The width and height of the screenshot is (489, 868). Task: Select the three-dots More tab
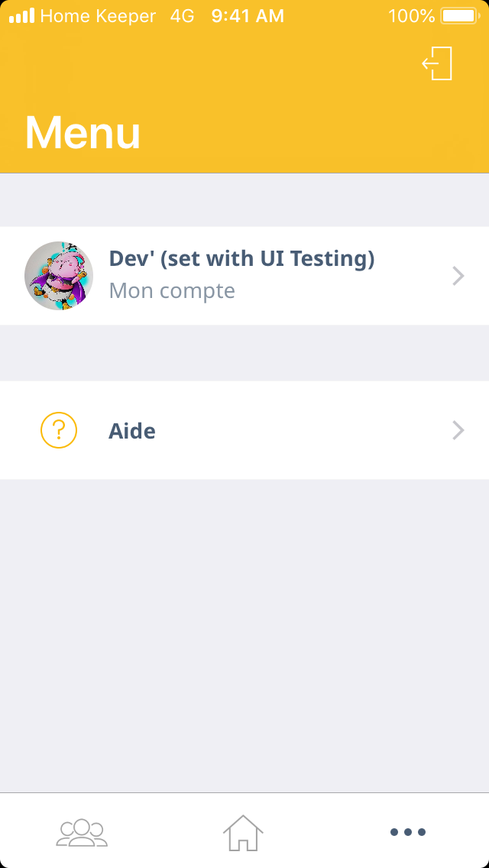pyautogui.click(x=407, y=831)
